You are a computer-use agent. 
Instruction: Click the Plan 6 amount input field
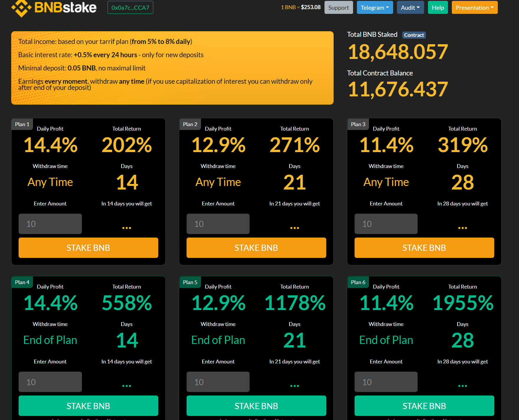[x=386, y=382]
